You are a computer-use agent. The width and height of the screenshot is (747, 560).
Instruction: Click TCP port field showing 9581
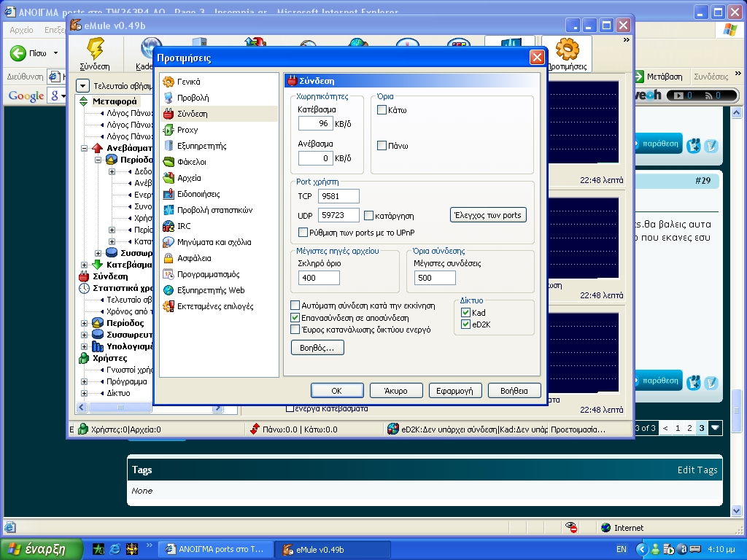click(x=338, y=196)
